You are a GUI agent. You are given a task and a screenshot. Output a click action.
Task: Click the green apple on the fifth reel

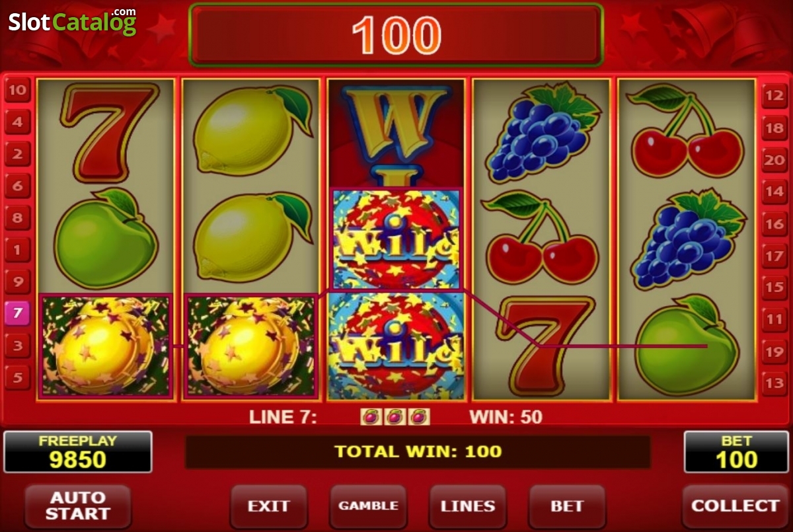[687, 344]
